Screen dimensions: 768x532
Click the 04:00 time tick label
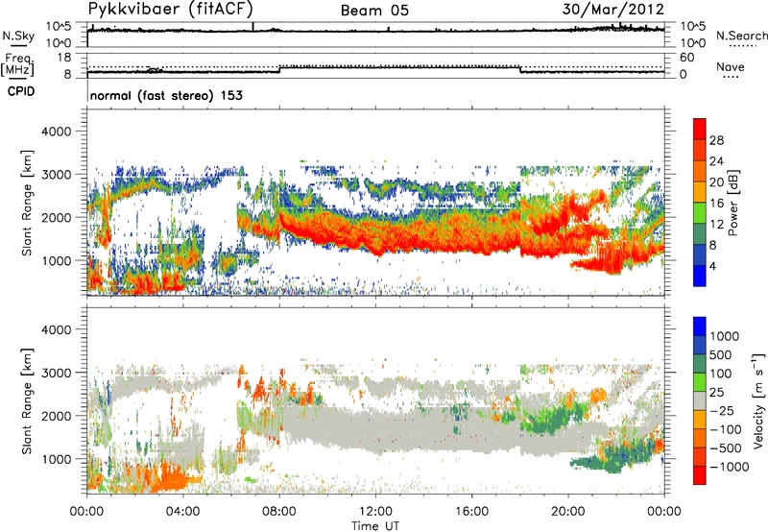[183, 512]
